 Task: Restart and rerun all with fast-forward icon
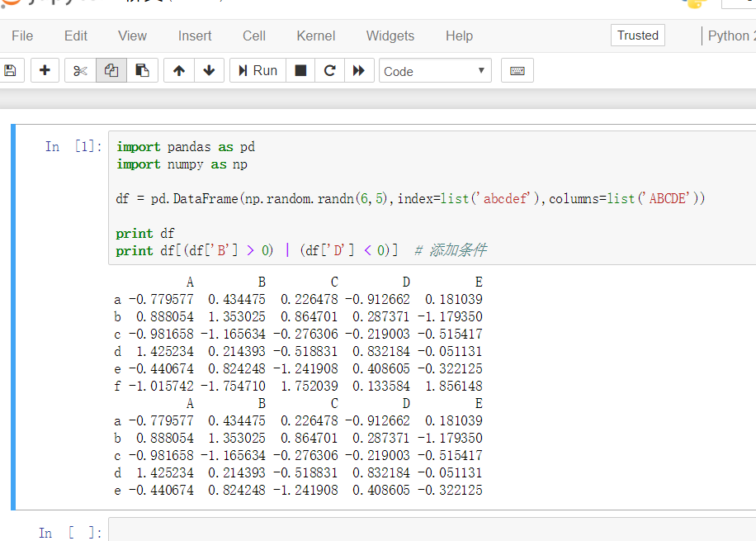359,70
